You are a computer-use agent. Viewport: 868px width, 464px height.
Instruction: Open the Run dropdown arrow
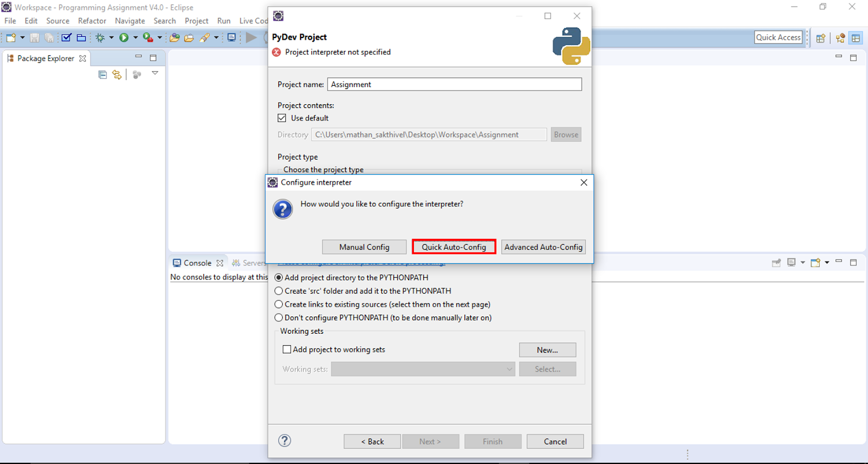point(135,37)
